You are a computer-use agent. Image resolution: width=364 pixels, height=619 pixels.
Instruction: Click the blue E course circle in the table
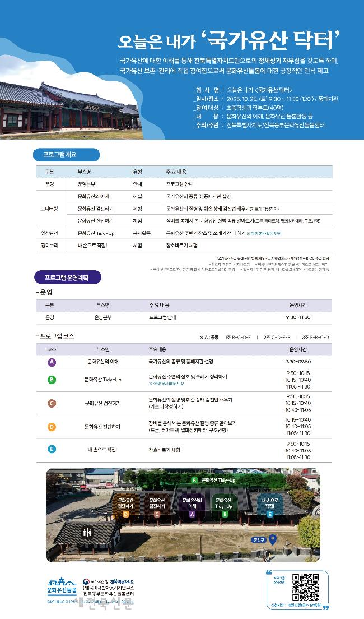click(52, 449)
